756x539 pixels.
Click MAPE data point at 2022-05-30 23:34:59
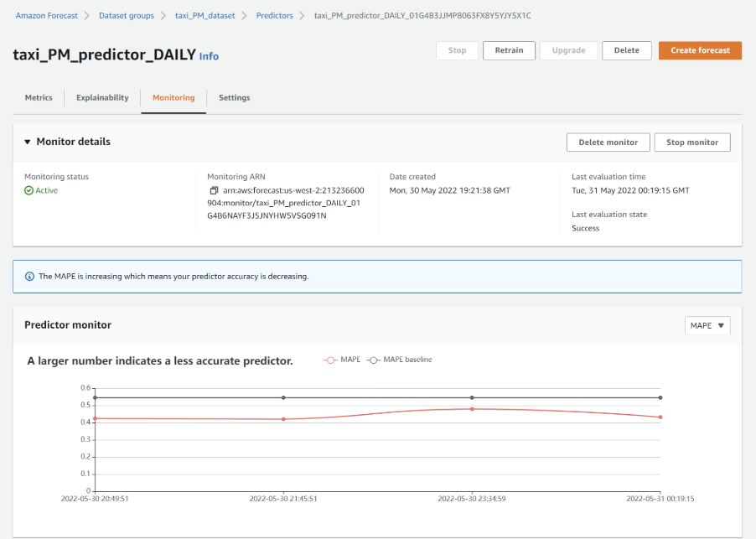(x=472, y=409)
